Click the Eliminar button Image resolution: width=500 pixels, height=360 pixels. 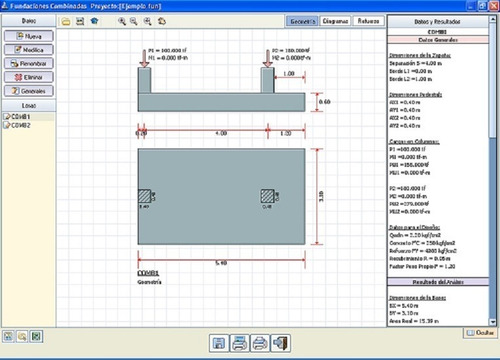coord(29,77)
